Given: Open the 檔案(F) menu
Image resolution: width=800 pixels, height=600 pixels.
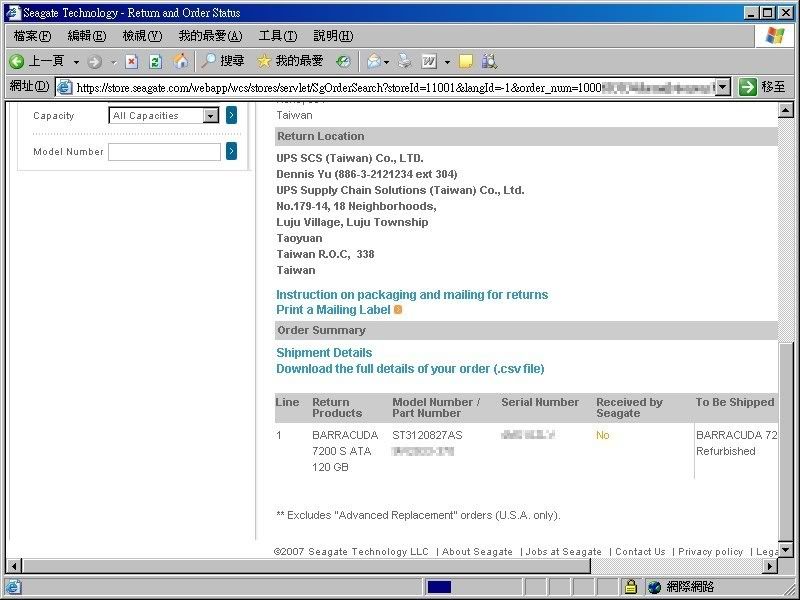Looking at the screenshot, I should 32,36.
